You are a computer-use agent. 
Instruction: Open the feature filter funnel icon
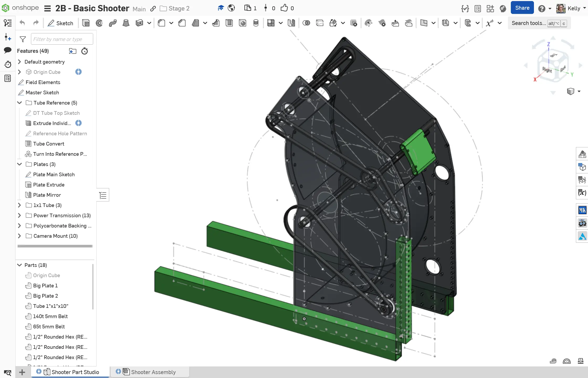[x=23, y=39]
